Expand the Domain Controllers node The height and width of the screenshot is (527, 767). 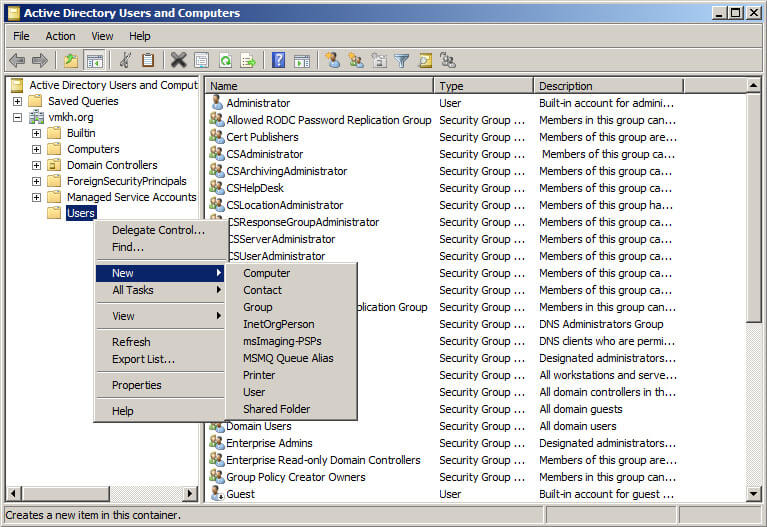coord(36,165)
